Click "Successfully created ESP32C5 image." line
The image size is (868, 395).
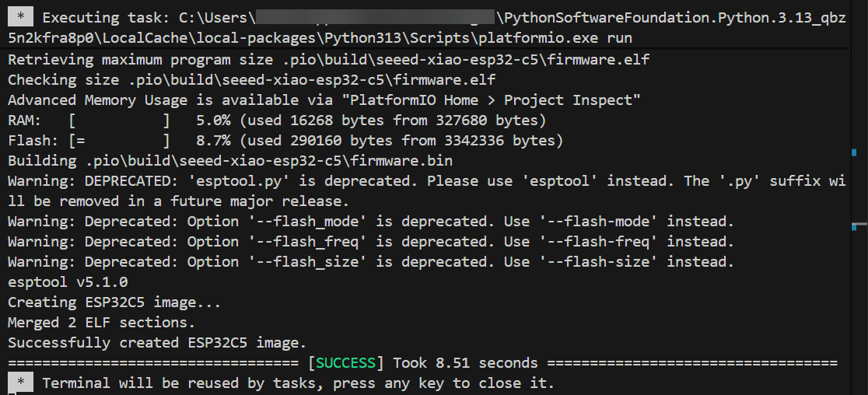click(157, 342)
